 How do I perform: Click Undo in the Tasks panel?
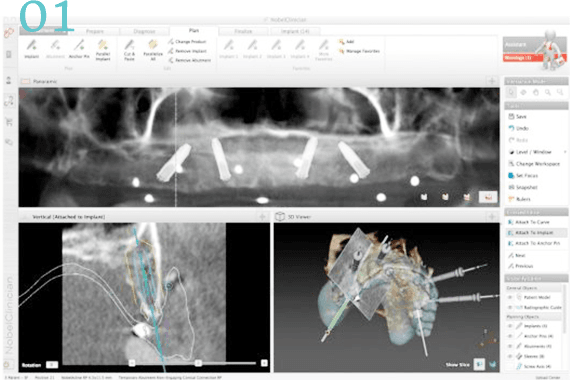[x=518, y=128]
